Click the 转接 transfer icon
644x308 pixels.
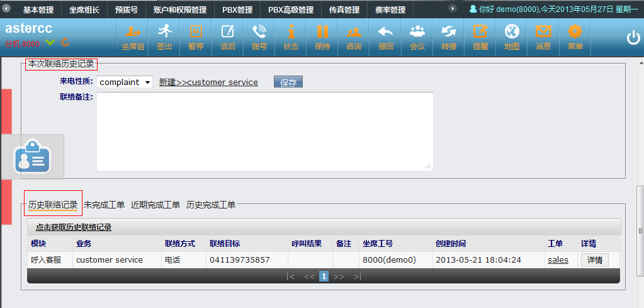448,37
